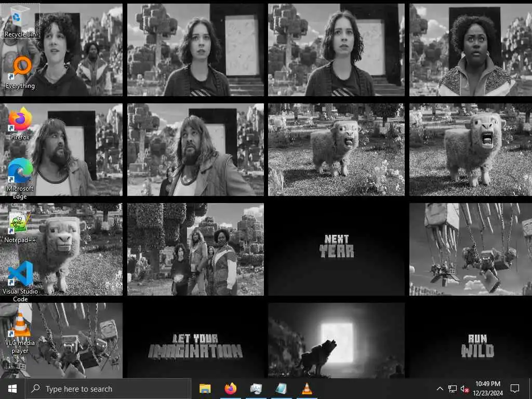The image size is (532, 399).
Task: Switch to VLC in the taskbar
Action: pos(307,389)
